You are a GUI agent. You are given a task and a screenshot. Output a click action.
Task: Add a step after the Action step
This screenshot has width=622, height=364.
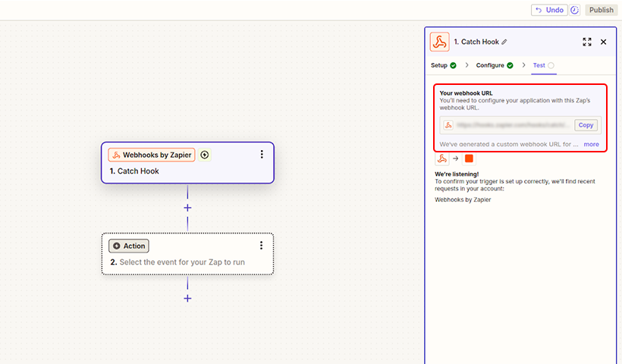click(x=187, y=299)
